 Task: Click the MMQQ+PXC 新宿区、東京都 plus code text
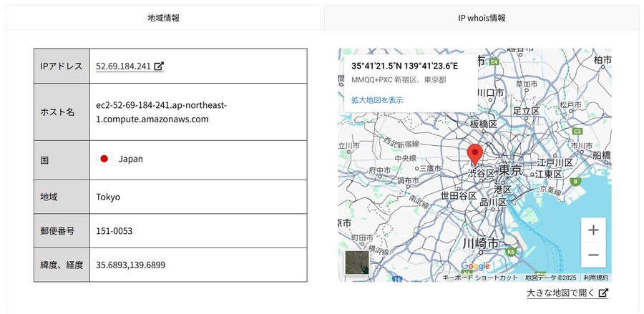pos(399,79)
